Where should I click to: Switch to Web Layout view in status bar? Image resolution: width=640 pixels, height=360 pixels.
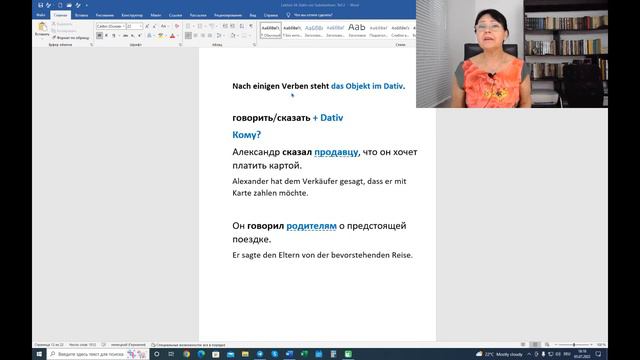pos(547,344)
